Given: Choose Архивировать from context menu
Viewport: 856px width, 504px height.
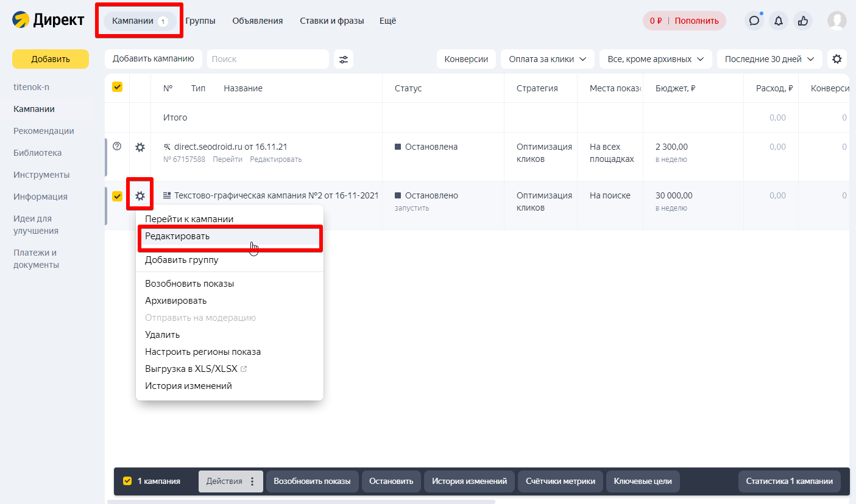Looking at the screenshot, I should tap(230, 301).
